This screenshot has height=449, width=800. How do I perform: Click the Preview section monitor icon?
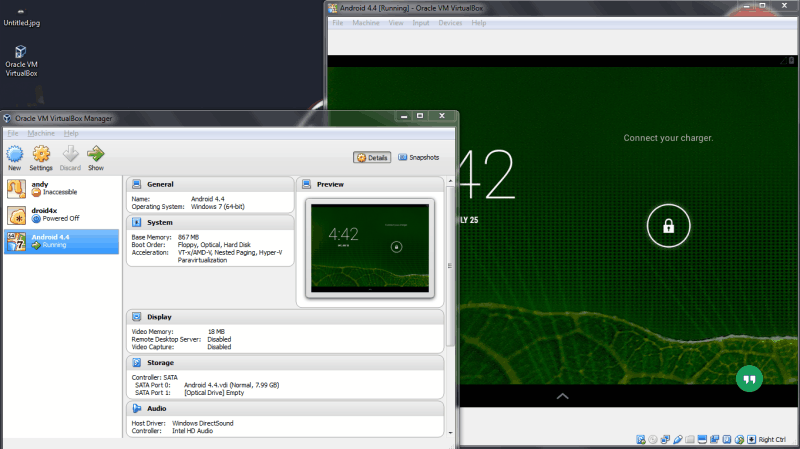tap(307, 184)
